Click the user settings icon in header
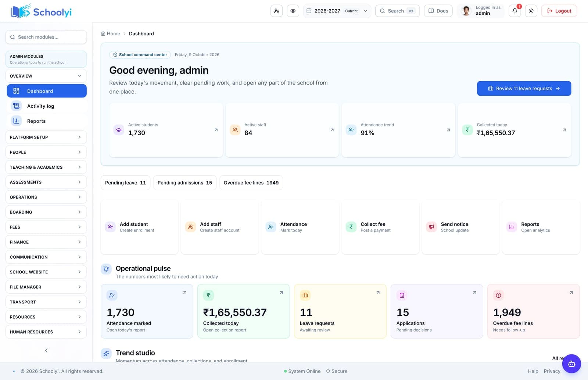The height and width of the screenshot is (380, 588). [276, 11]
